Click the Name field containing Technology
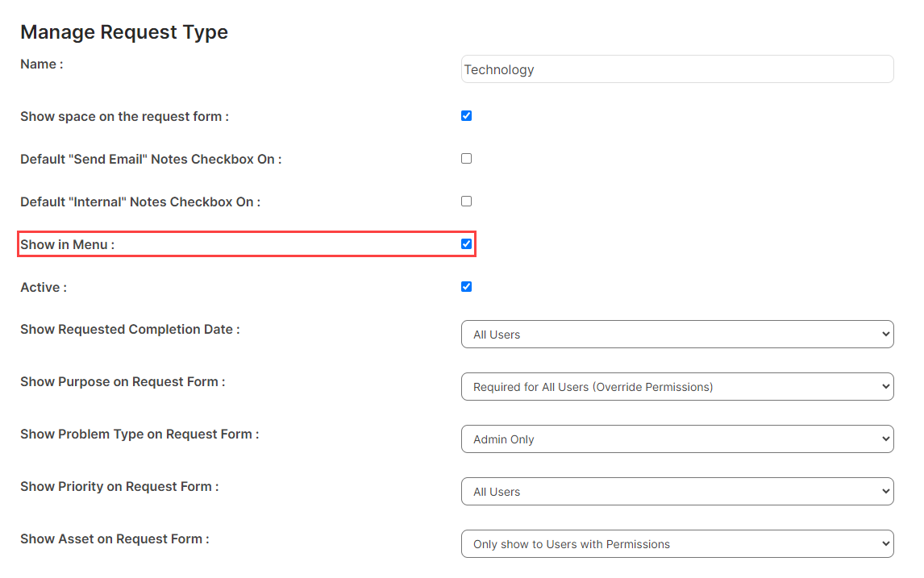Screen dimensions: 924x578 [x=677, y=69]
